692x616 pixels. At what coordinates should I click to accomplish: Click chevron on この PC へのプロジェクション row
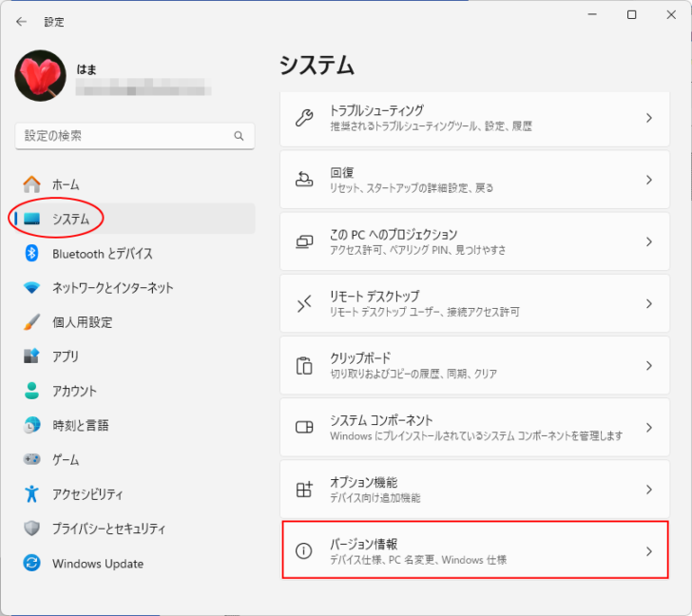point(648,241)
